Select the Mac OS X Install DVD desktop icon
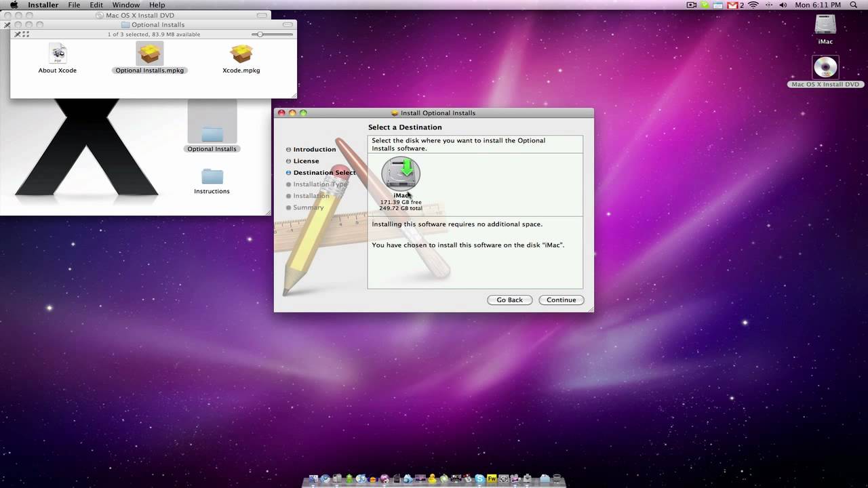The height and width of the screenshot is (488, 868). coord(825,68)
